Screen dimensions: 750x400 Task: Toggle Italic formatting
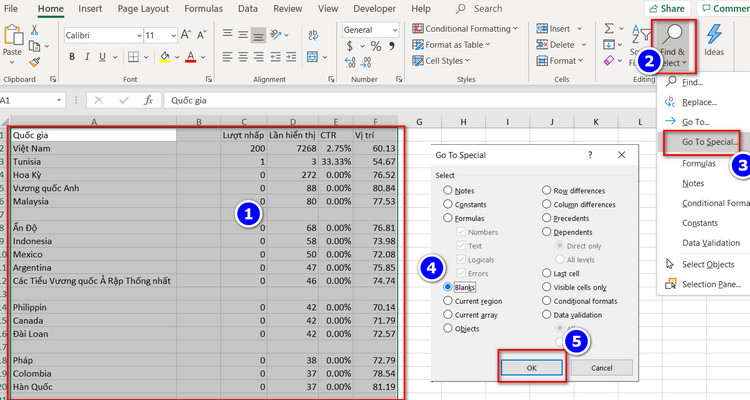(87, 57)
